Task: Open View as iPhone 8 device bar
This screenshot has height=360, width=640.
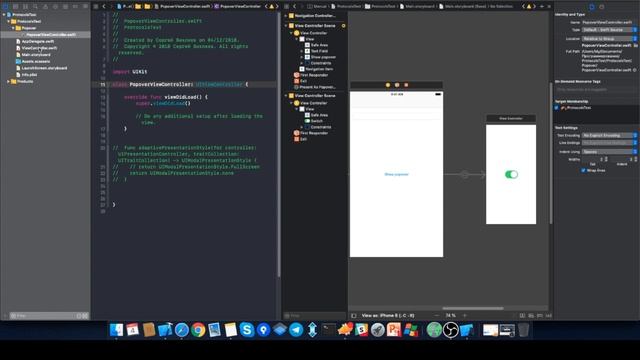Action: (387, 316)
